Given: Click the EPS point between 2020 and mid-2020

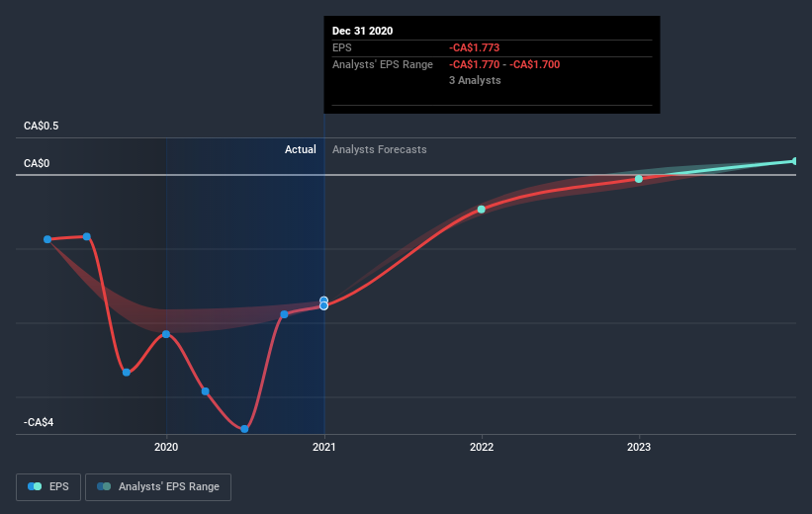Looking at the screenshot, I should (x=205, y=391).
